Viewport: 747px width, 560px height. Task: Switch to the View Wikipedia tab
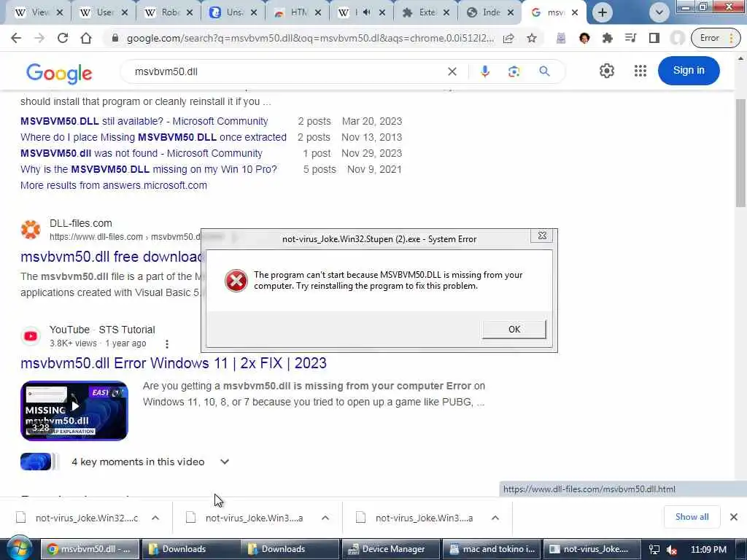[x=39, y=12]
